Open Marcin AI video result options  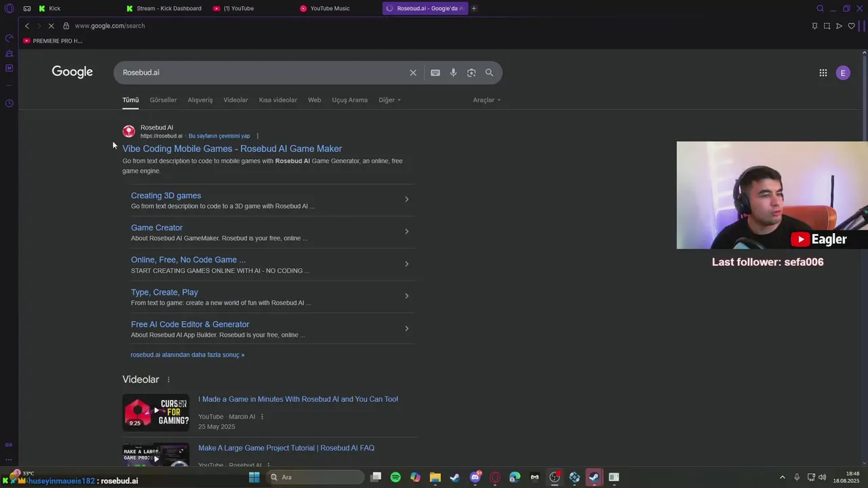click(262, 417)
